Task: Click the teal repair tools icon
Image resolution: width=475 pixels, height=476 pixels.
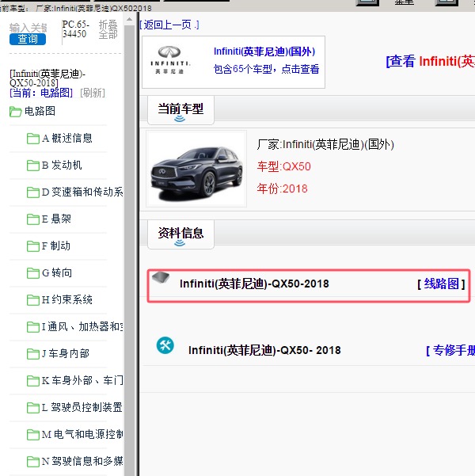Action: (165, 345)
